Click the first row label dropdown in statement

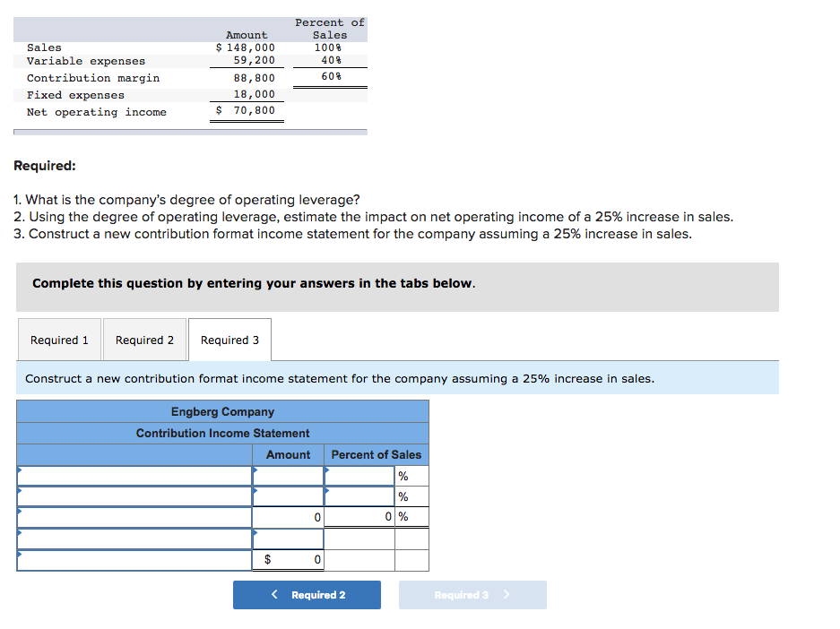tap(134, 476)
